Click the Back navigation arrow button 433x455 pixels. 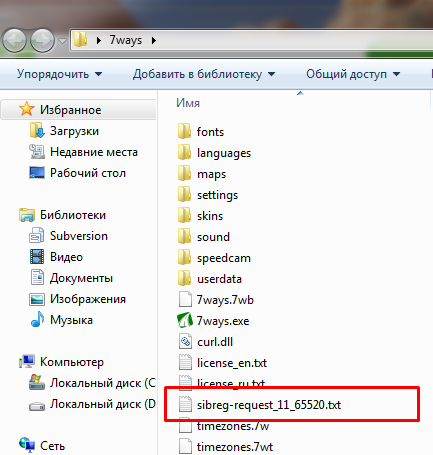pos(14,40)
